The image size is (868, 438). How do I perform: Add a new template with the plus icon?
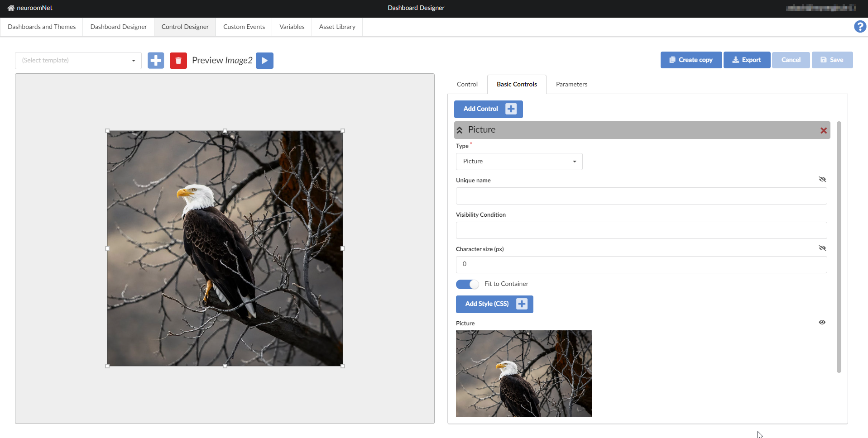tap(155, 60)
